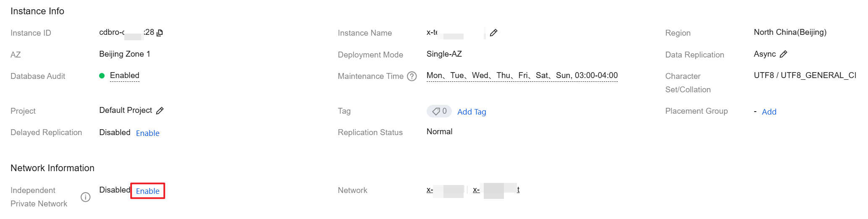
Task: Show Maintenance Time help tooltip icon
Action: [x=412, y=76]
